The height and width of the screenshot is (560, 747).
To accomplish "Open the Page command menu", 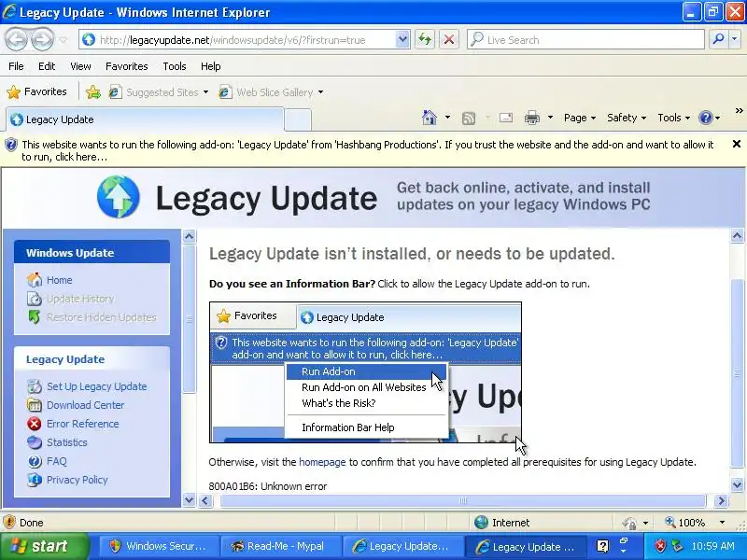I will coord(580,118).
